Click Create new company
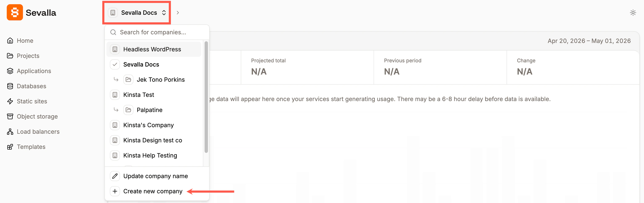 [157, 191]
